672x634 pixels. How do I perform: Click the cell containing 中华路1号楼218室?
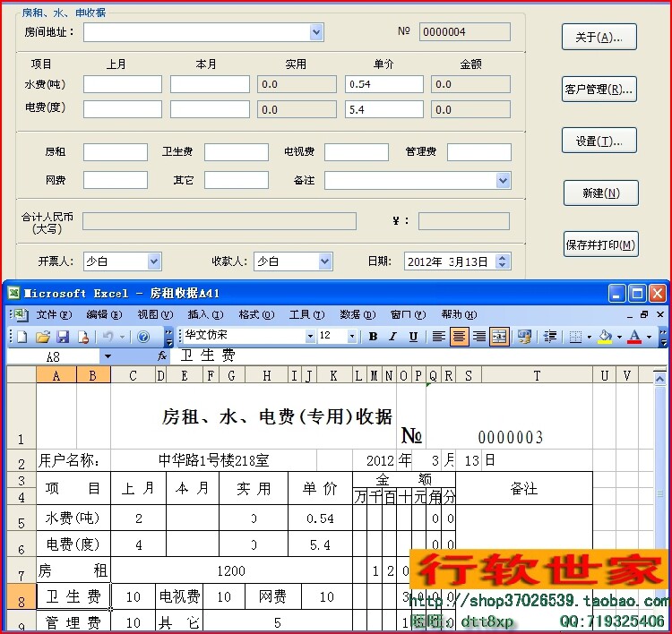click(214, 460)
